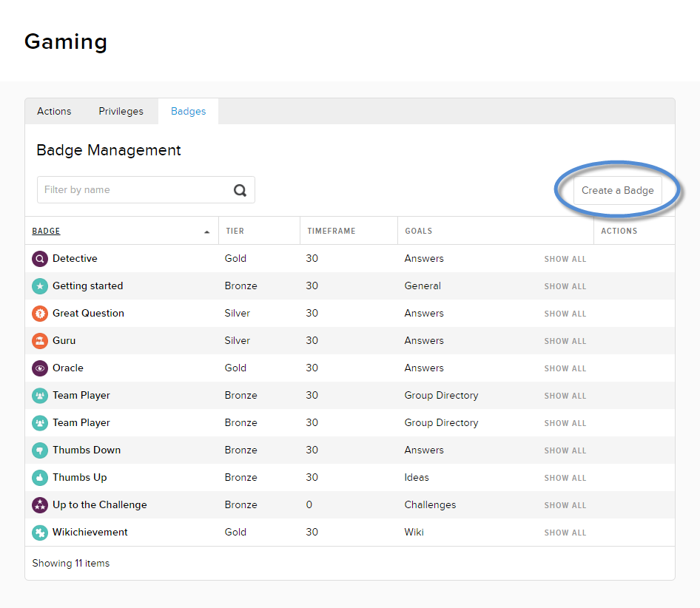The width and height of the screenshot is (700, 608).
Task: Show all goals for the Wikichievement badge
Action: tap(565, 533)
